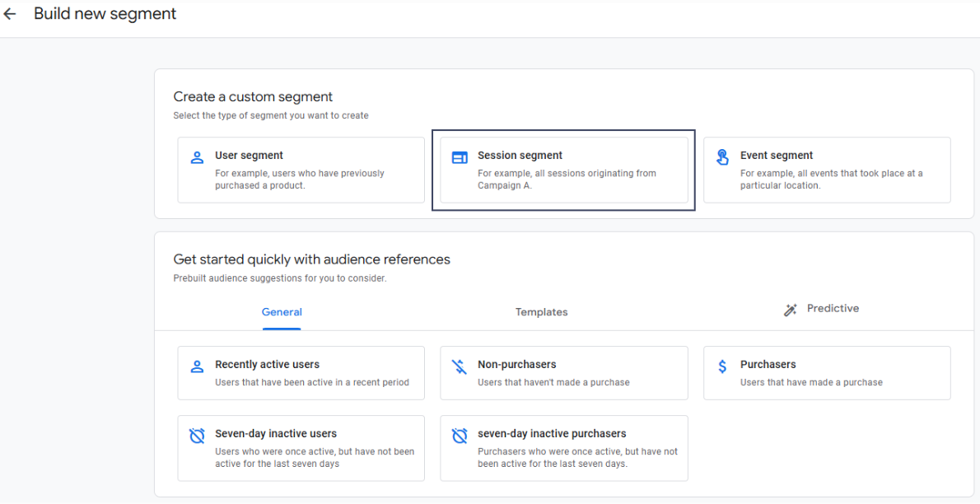
Task: Switch to the General tab
Action: 282,312
